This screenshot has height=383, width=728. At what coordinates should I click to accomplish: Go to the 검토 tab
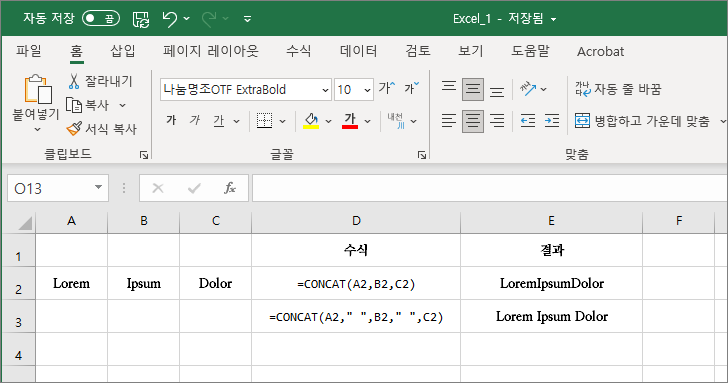click(x=418, y=51)
